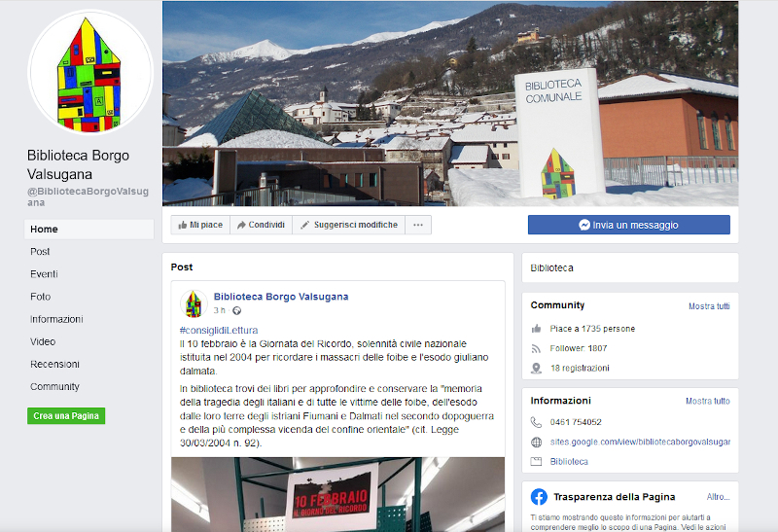778x532 pixels.
Task: Click the Condividi share arrow button
Action: click(x=261, y=225)
